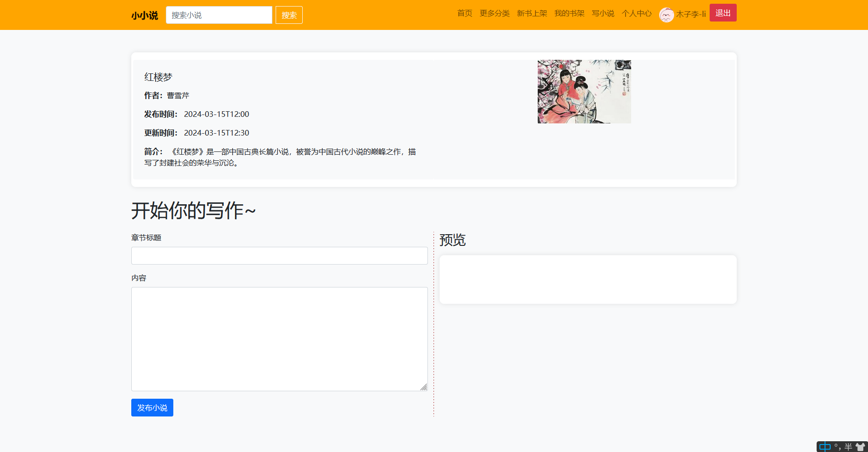This screenshot has width=868, height=452.
Task: Click the username 木子李-li
Action: click(690, 14)
